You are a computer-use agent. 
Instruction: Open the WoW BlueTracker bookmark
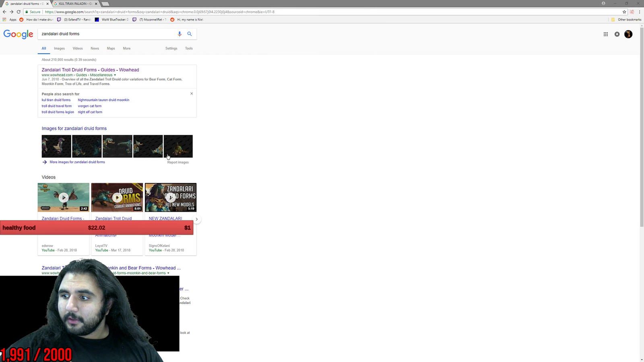tap(112, 19)
